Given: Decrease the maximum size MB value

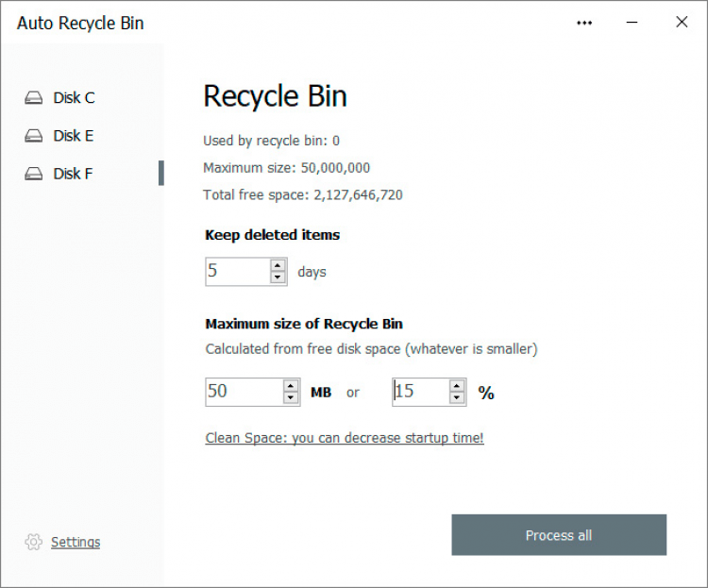Looking at the screenshot, I should 291,398.
